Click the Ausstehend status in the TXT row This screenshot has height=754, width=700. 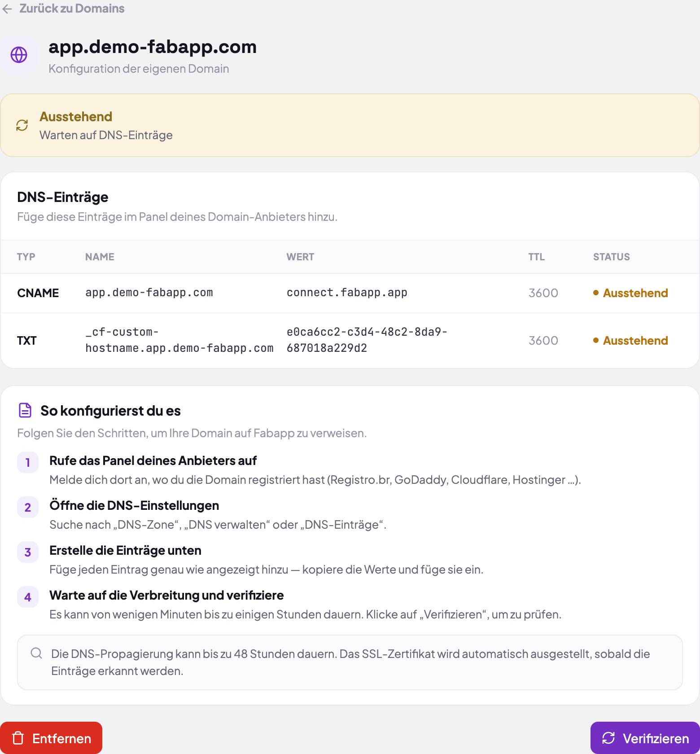coord(630,341)
